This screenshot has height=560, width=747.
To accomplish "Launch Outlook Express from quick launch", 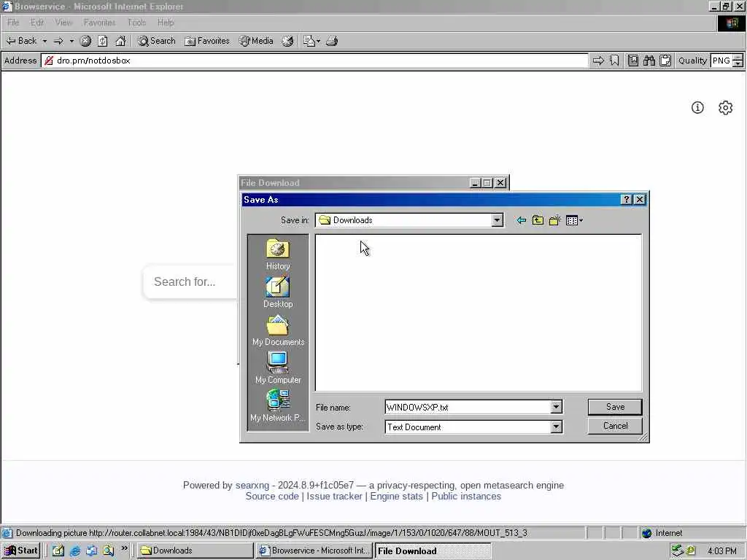I will click(x=91, y=551).
